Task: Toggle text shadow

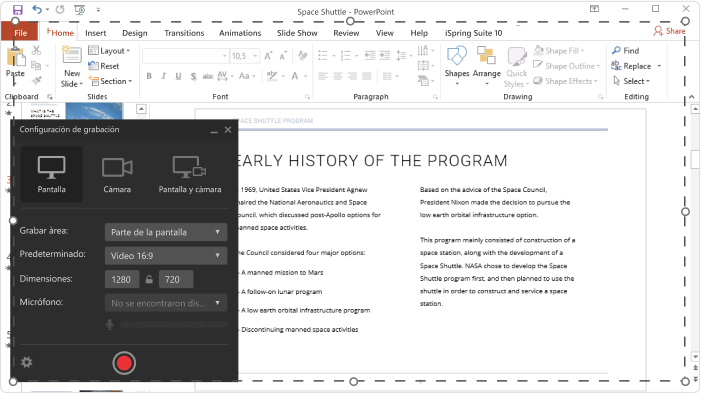Action: (x=193, y=76)
